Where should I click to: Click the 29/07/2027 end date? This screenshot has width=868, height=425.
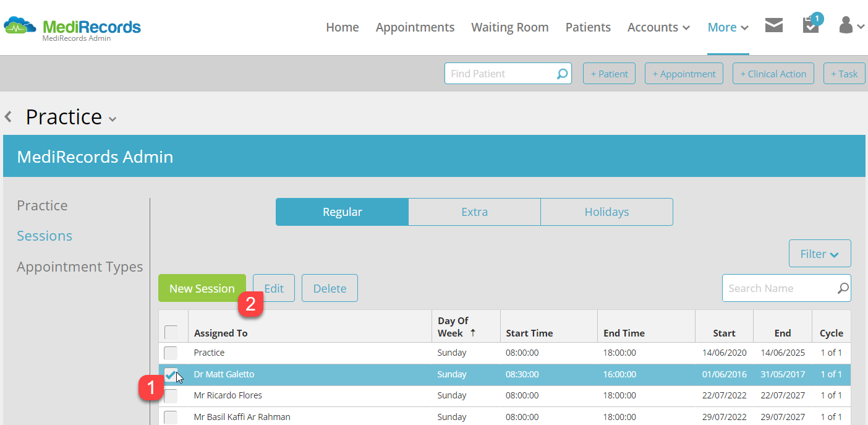[783, 417]
